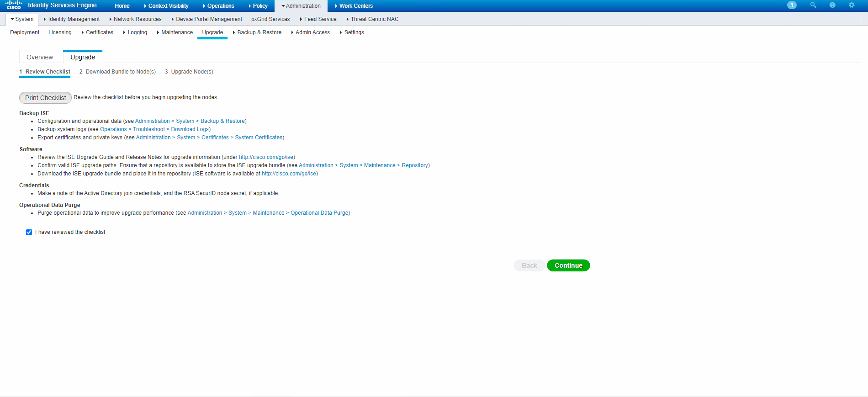Click the Credentials heading
Viewport: 868px width, 397px height.
(34, 185)
